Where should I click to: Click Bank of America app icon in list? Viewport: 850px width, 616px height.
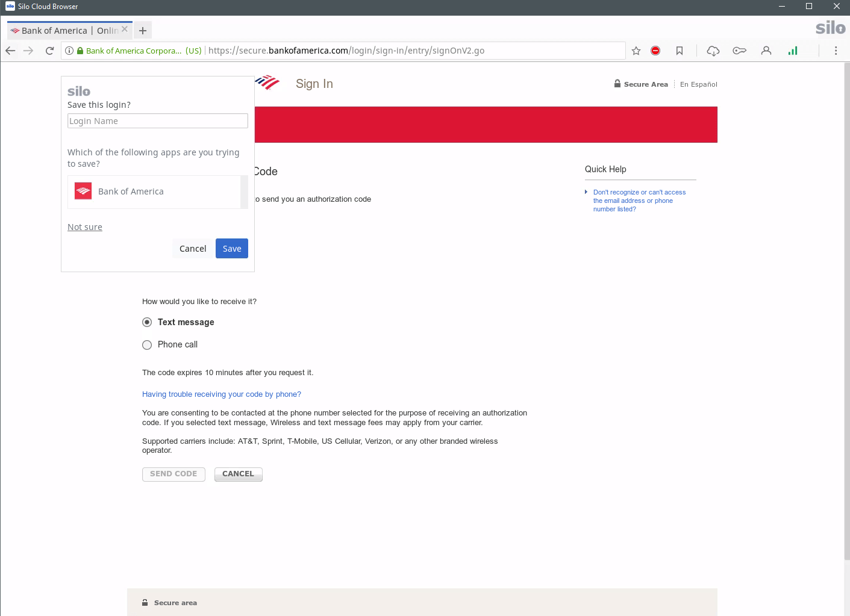[83, 191]
